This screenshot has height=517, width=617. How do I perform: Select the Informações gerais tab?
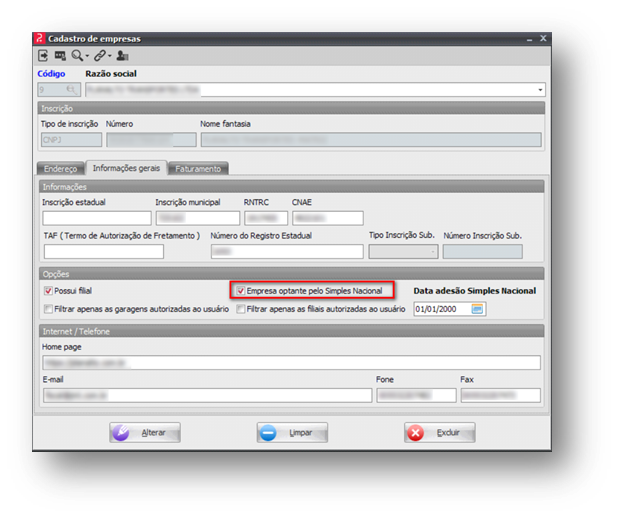126,168
